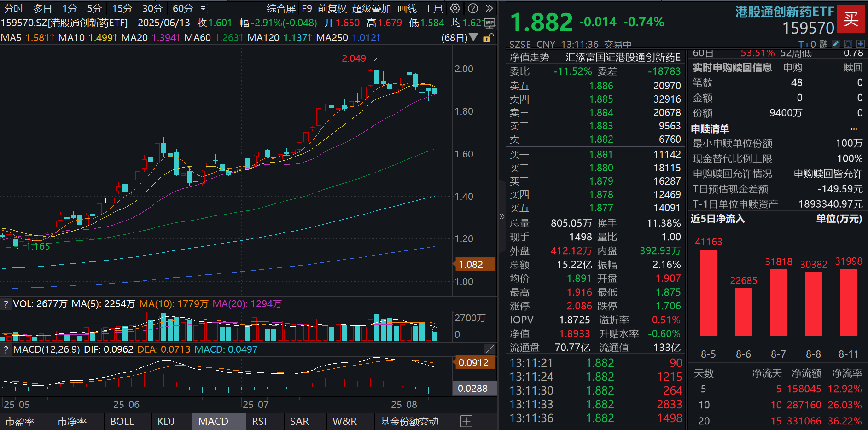
Task: Open the more periods dropdown after 60分
Action: click(204, 8)
